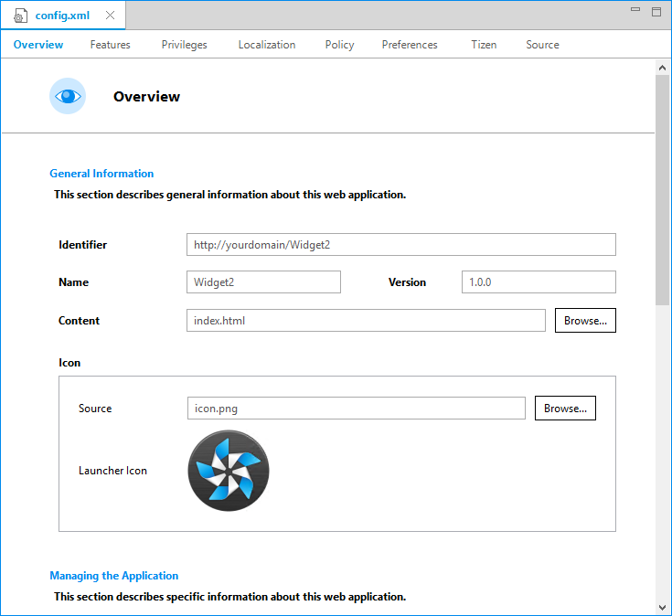The height and width of the screenshot is (616, 672).
Task: Maximize the editor panel
Action: pos(656,11)
